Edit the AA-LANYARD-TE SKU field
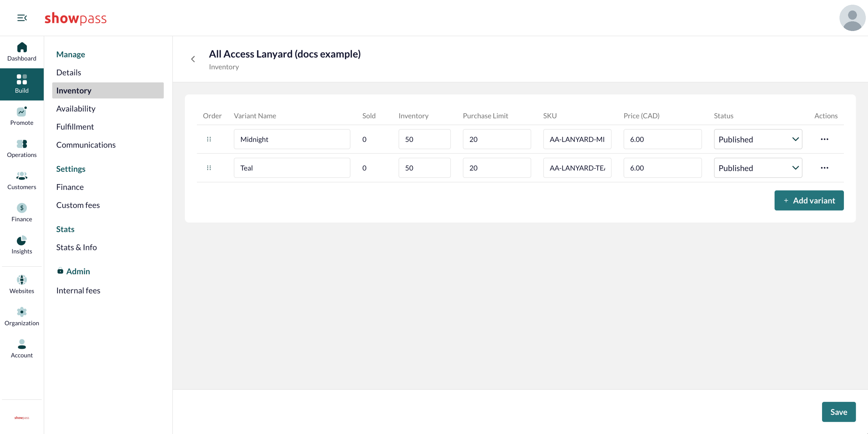The height and width of the screenshot is (434, 868). pos(577,168)
